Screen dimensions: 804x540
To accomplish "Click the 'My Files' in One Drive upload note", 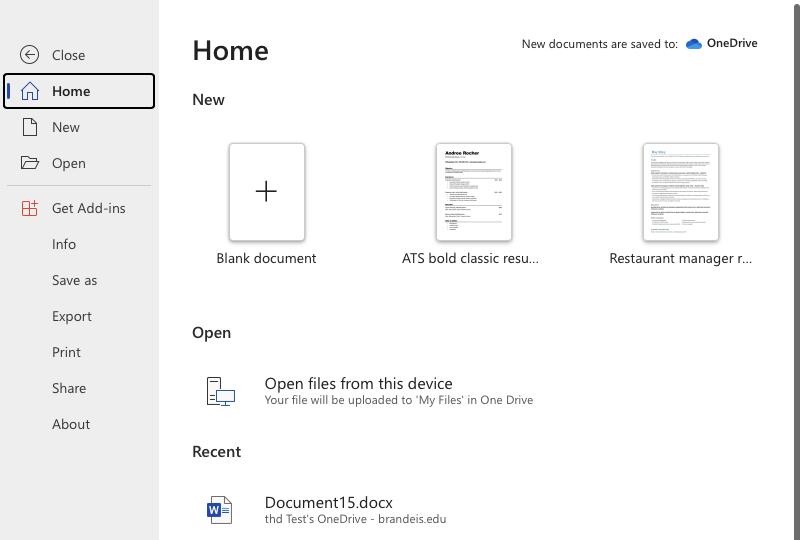I will point(399,400).
